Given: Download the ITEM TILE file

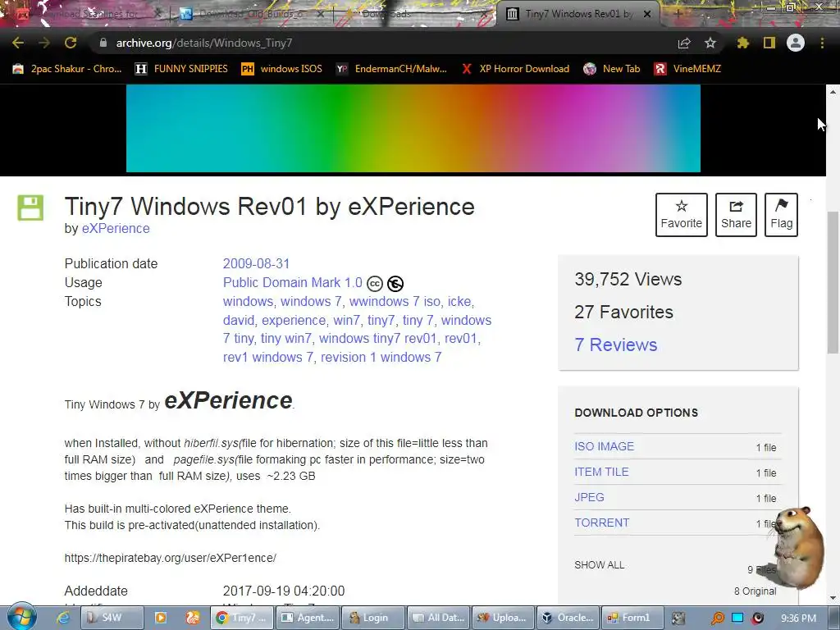Looking at the screenshot, I should [x=601, y=472].
